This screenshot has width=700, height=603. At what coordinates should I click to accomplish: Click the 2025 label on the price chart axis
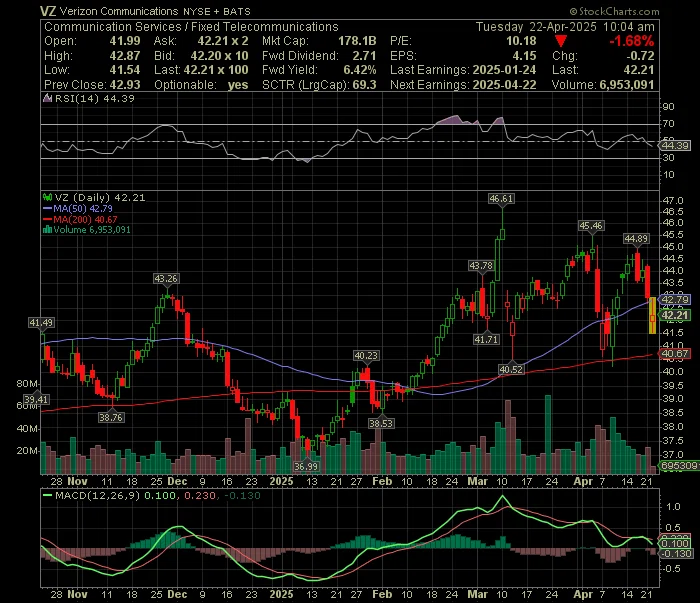pos(281,482)
